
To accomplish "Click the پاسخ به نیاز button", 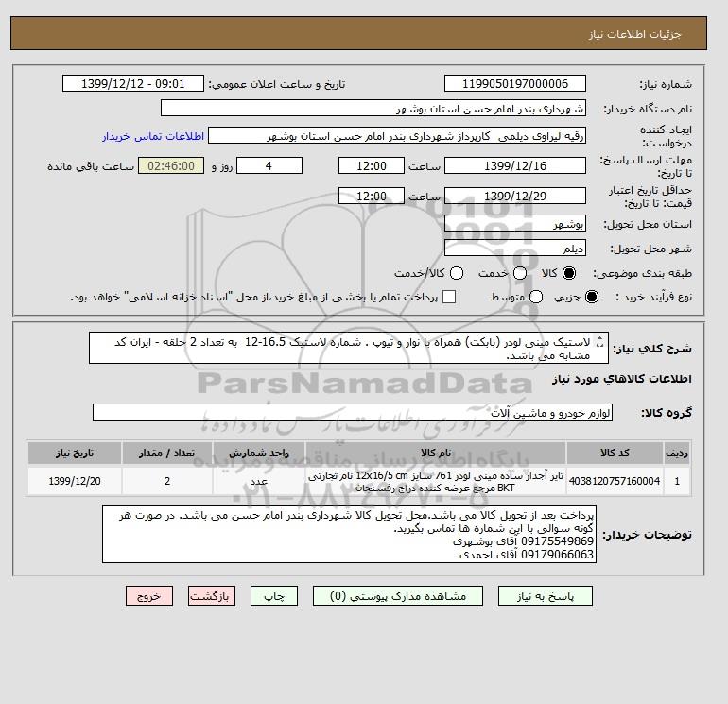I will coord(546,596).
